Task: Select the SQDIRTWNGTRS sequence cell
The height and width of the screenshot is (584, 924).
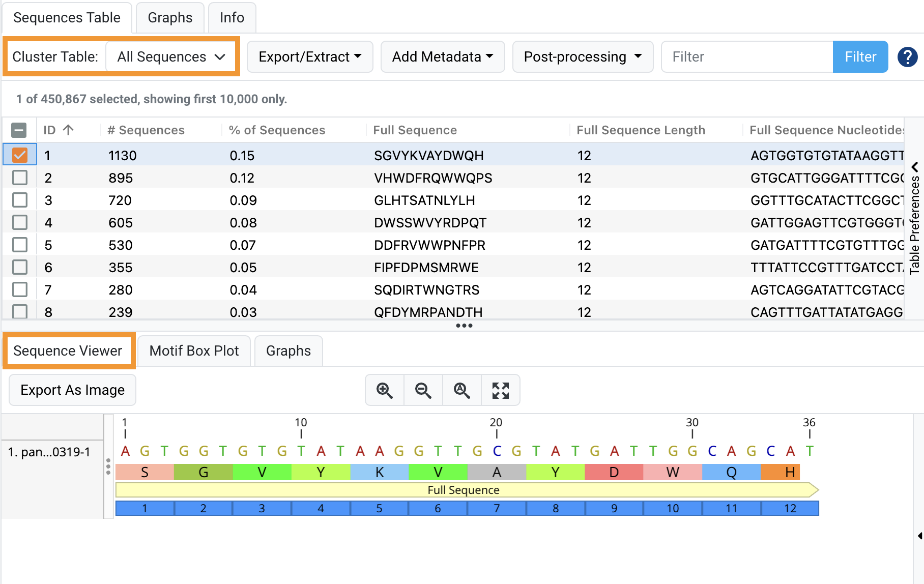Action: point(426,290)
